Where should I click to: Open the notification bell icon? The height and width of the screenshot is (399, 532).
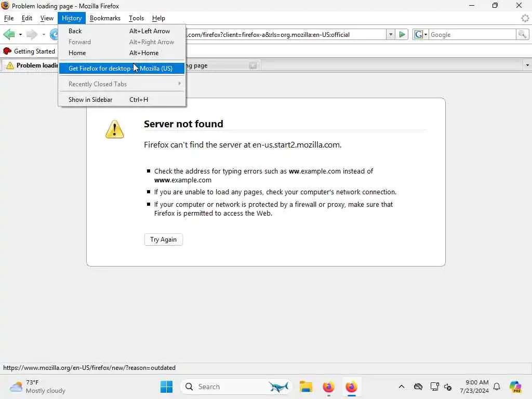(497, 387)
